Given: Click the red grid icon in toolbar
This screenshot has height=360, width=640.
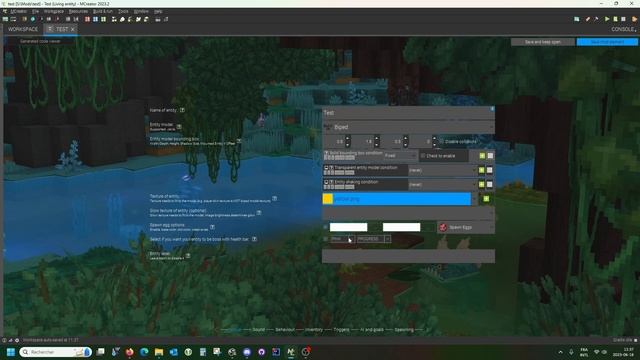Looking at the screenshot, I should [87, 19].
